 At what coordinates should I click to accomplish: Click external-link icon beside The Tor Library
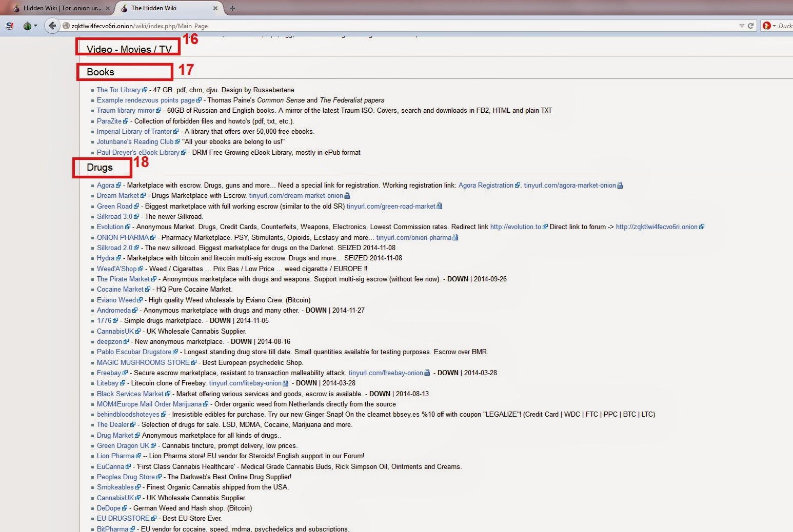click(x=145, y=90)
